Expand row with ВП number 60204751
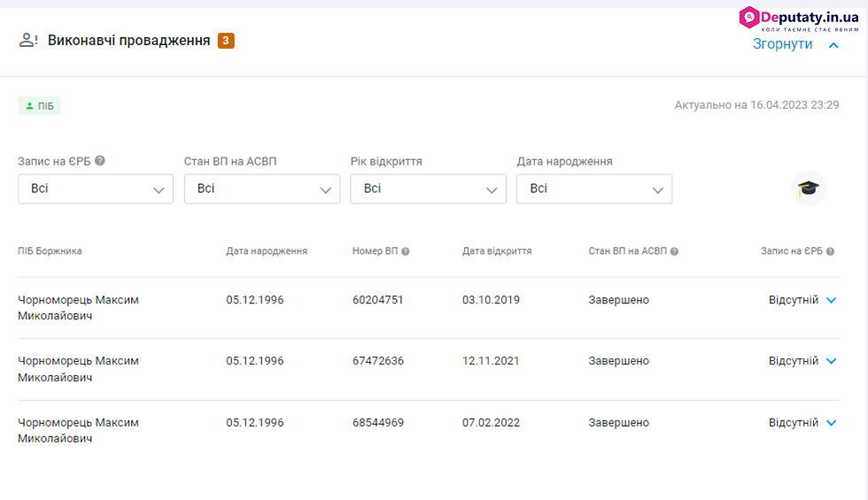Image resolution: width=868 pixels, height=500 pixels. [832, 300]
